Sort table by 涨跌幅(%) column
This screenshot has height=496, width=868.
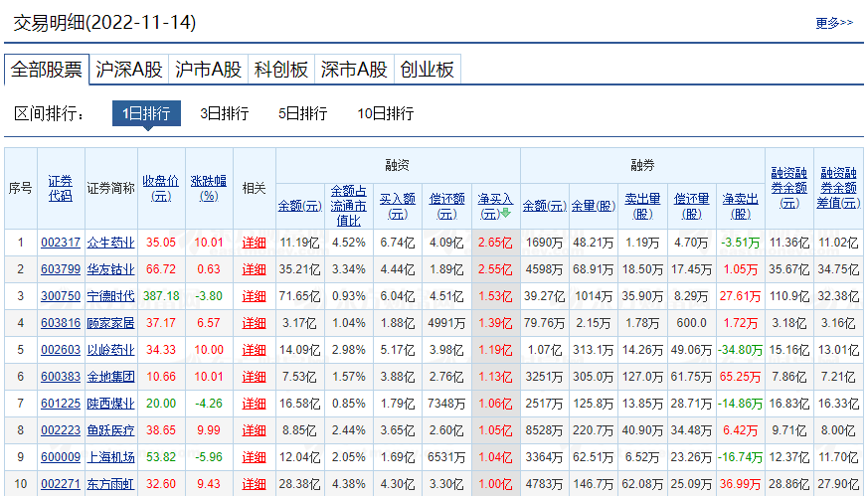[209, 188]
